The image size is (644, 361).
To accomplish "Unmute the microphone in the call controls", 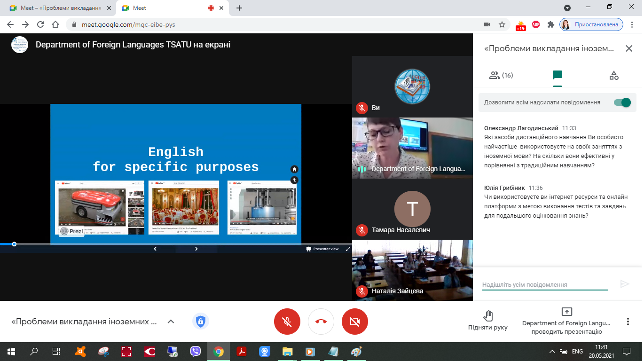I will pyautogui.click(x=287, y=322).
